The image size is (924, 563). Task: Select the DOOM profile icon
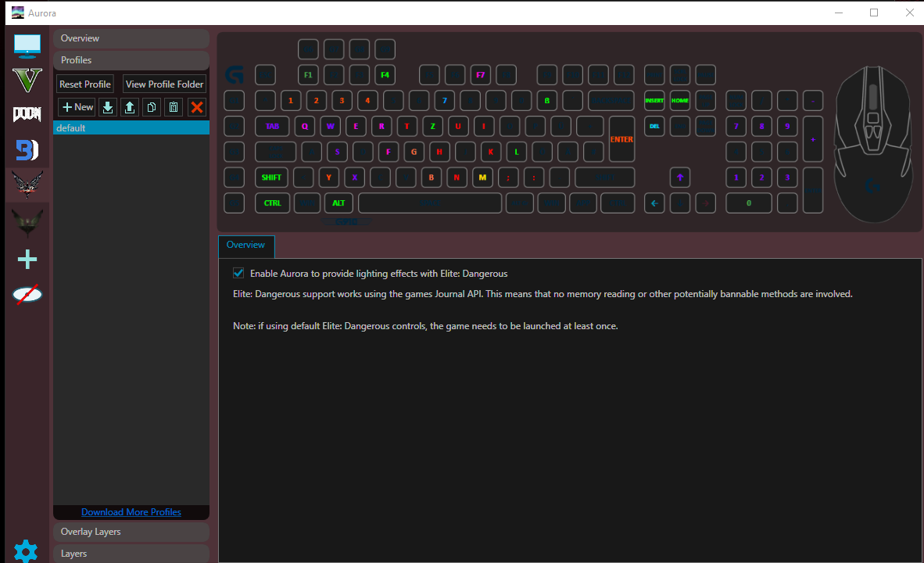coord(27,114)
